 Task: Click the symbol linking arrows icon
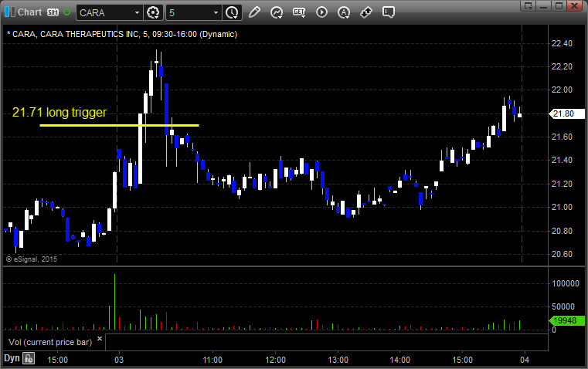click(366, 12)
